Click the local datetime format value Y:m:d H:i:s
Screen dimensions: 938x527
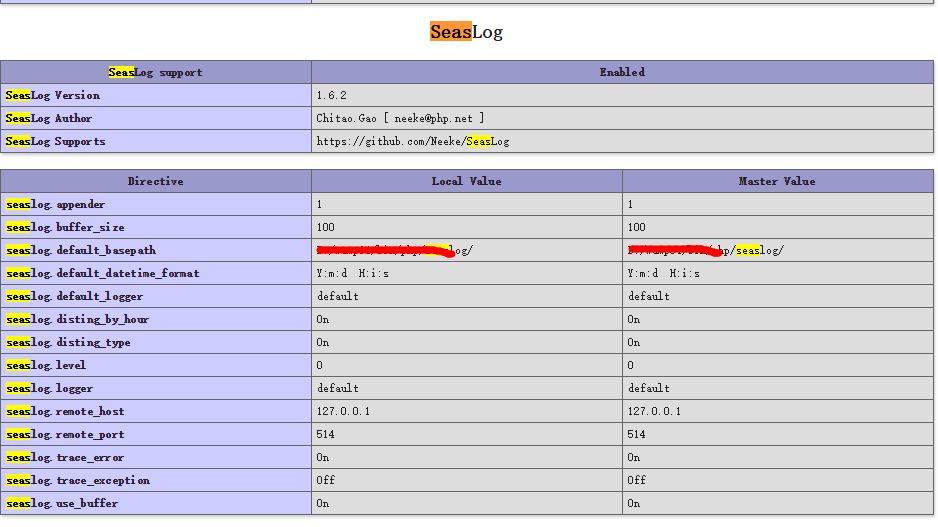[352, 273]
